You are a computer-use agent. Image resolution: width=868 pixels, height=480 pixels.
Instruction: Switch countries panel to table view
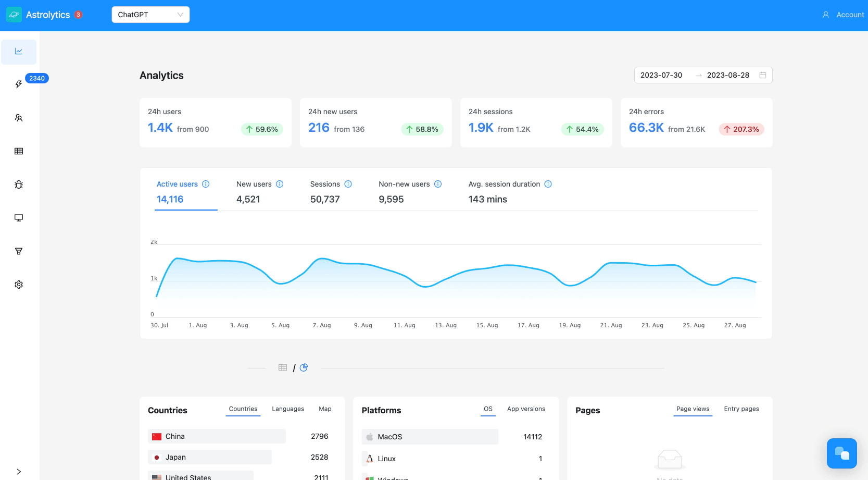pos(283,367)
